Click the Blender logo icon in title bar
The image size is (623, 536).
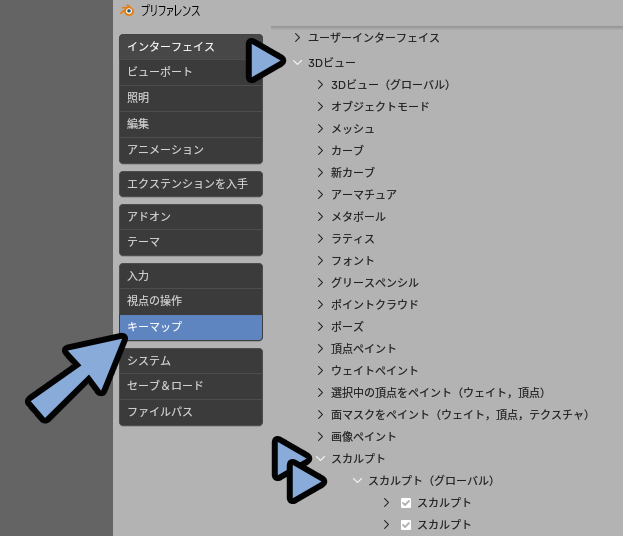point(126,11)
